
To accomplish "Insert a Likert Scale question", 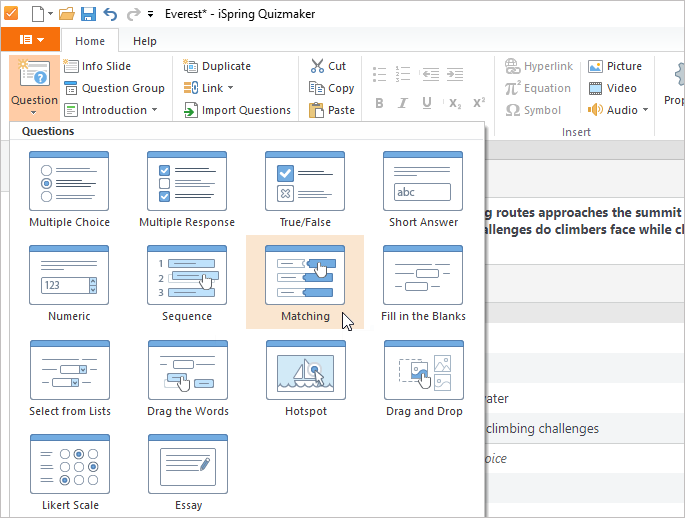I will 69,472.
